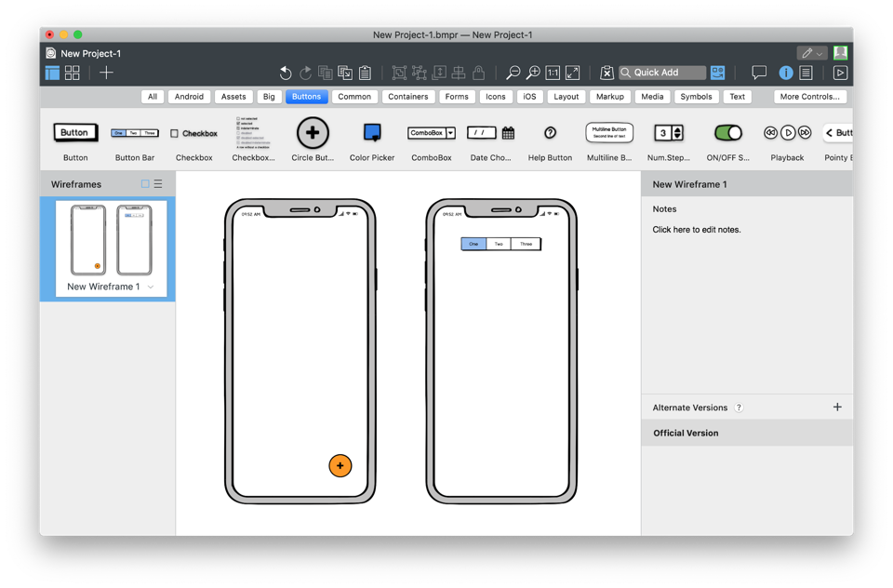Open the full screen presentation icon
Viewport: 893px width, 588px height.
(x=840, y=72)
